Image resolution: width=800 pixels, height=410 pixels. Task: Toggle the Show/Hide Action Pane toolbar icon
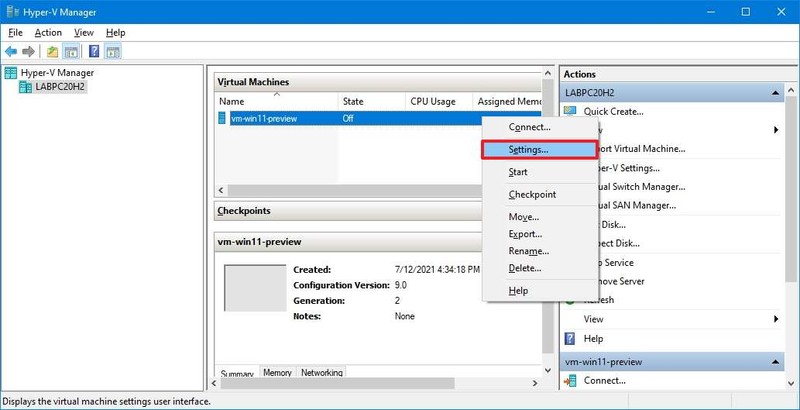coord(113,52)
